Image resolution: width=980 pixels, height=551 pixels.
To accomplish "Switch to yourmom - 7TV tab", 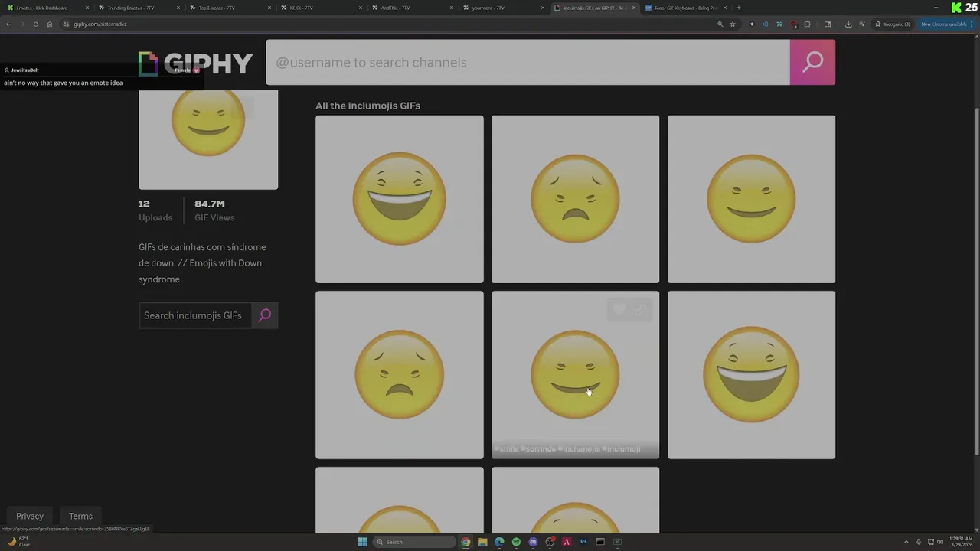I will tap(503, 8).
